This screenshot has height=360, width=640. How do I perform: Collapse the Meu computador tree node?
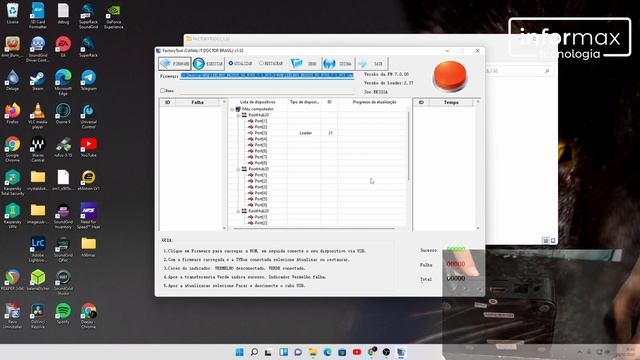[x=232, y=109]
